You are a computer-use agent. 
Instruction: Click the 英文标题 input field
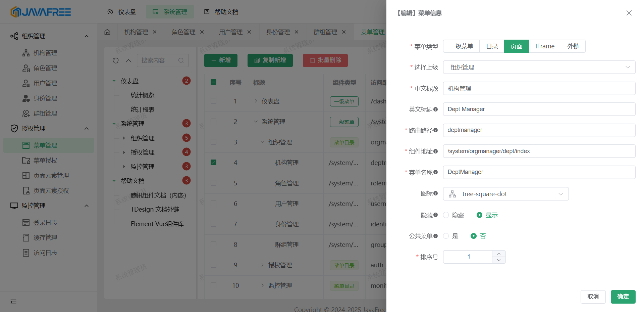(x=539, y=109)
